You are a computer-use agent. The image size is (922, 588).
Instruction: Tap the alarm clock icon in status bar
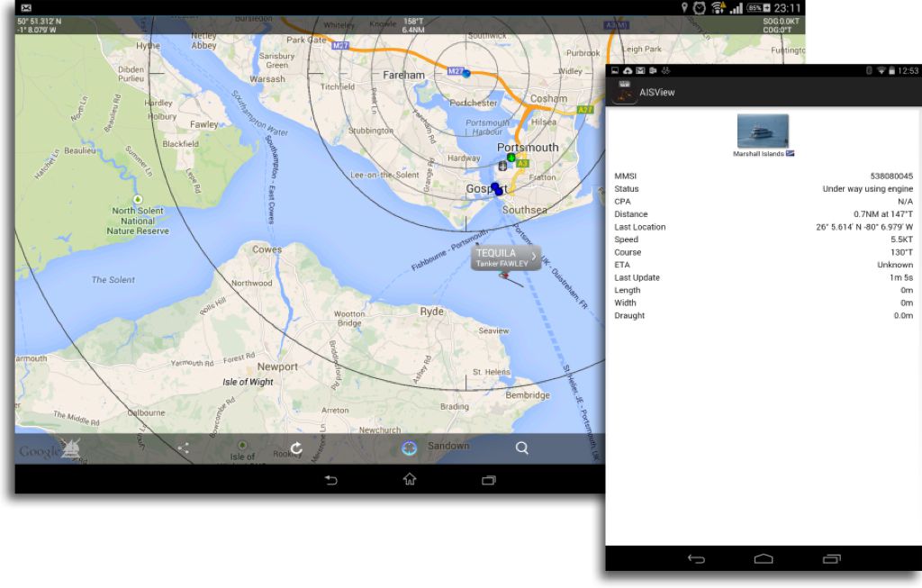(x=699, y=7)
